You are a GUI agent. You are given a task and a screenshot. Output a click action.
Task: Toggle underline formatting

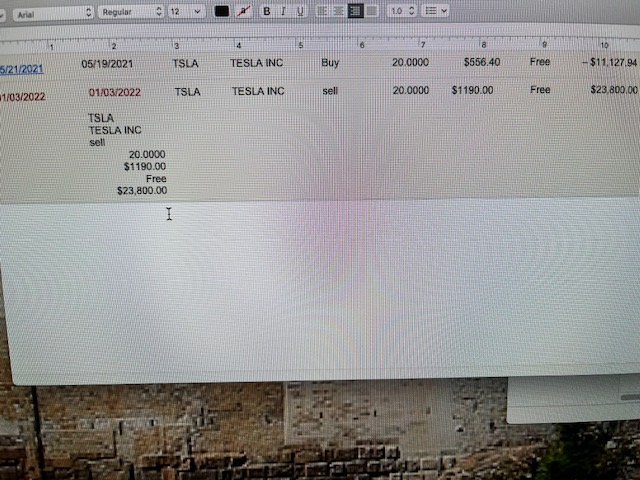[300, 11]
